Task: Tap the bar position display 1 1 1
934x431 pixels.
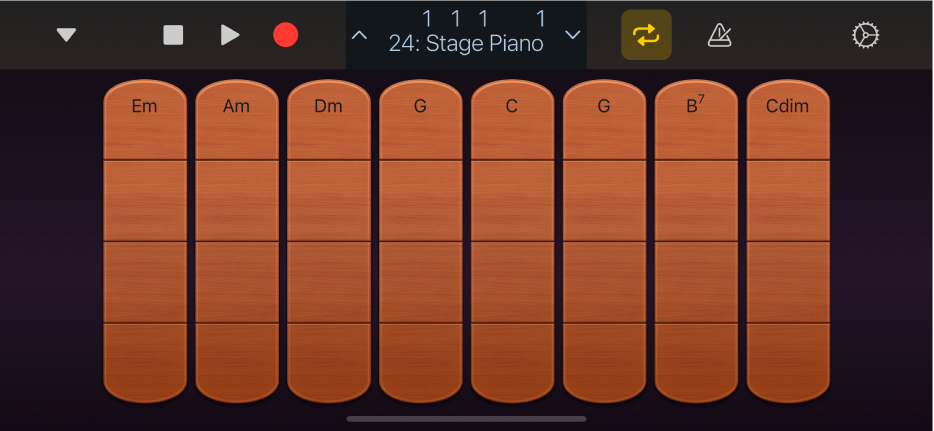Action: click(456, 18)
